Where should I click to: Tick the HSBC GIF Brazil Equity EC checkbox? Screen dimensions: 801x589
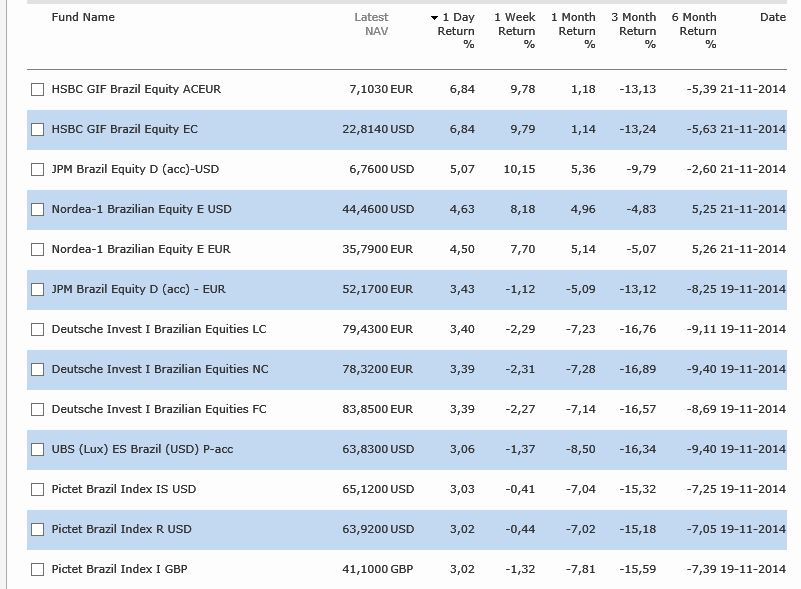click(37, 129)
